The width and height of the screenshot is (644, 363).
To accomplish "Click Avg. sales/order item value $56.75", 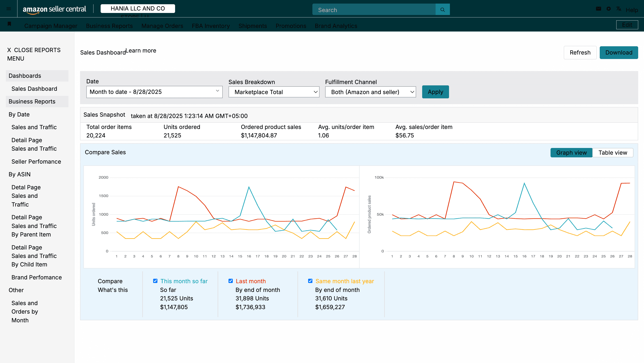I will click(x=405, y=135).
